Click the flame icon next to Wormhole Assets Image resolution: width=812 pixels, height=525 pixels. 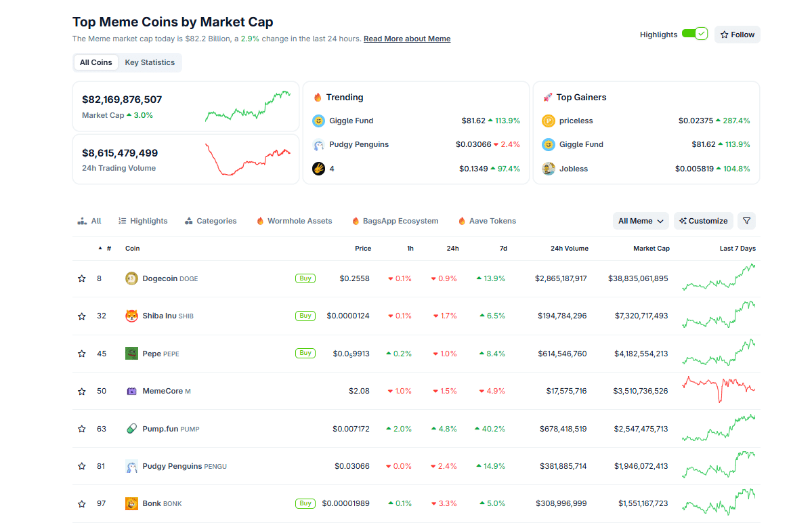(260, 221)
